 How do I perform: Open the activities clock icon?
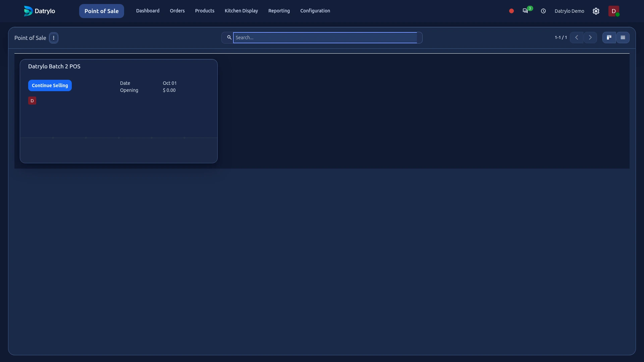543,11
